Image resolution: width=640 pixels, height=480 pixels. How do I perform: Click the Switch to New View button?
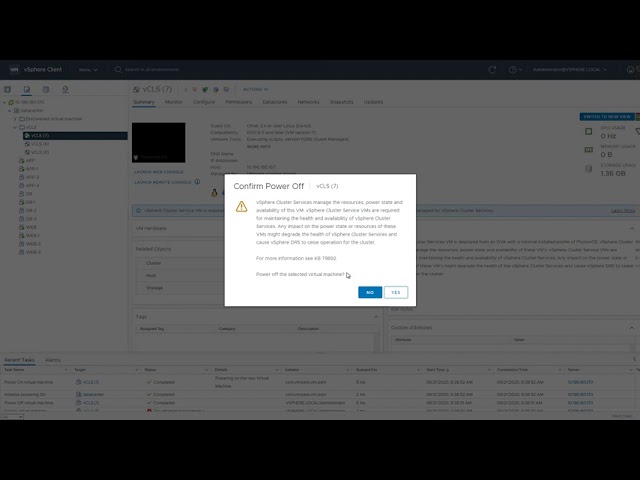pos(607,117)
